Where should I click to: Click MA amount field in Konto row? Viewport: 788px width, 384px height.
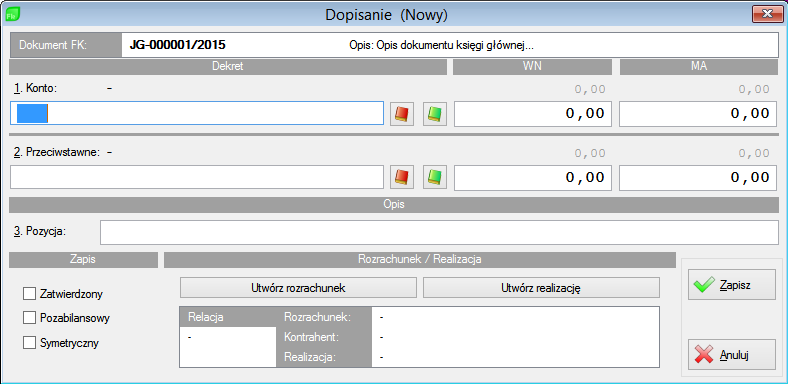[x=698, y=114]
